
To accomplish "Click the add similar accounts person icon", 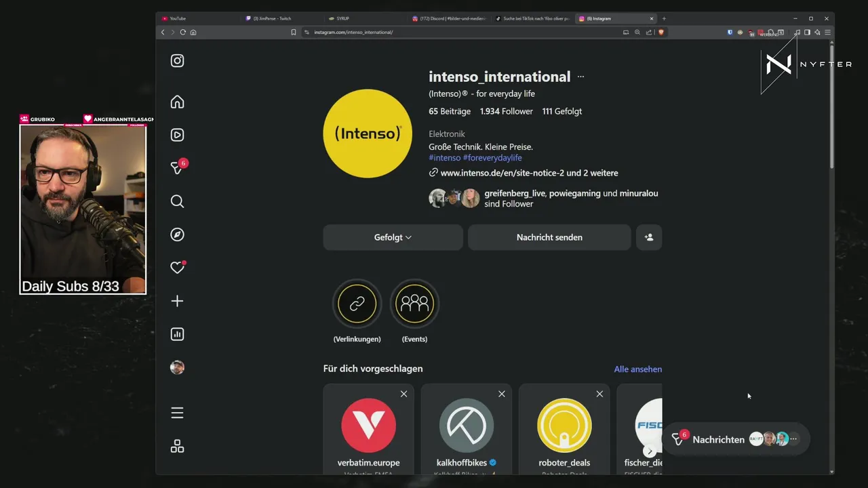I will 649,237.
